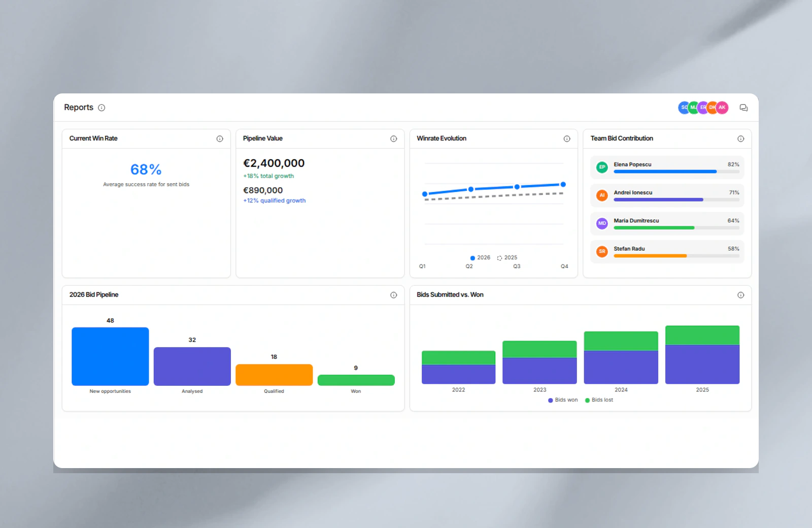
Task: Toggle the 2025 dashed legend series
Action: [507, 258]
